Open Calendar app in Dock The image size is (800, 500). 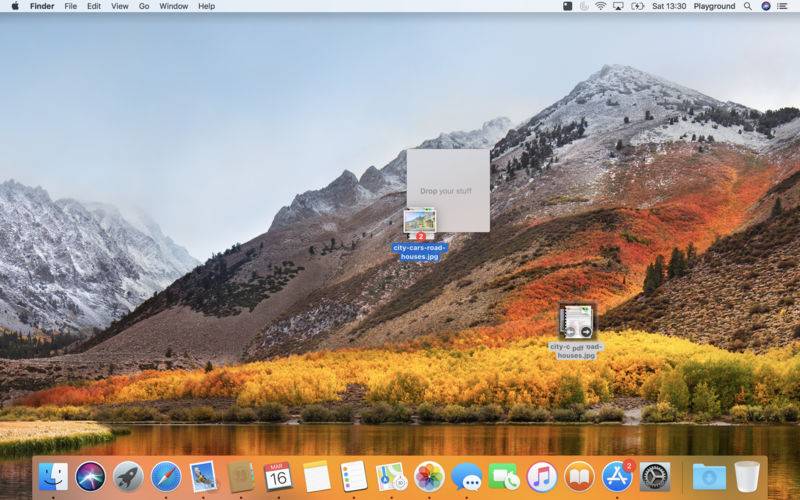point(278,476)
